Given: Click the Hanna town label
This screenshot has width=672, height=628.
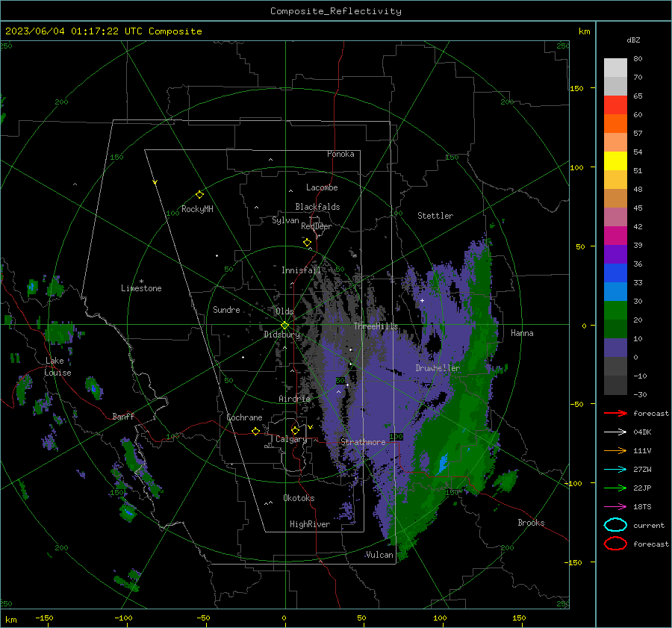Looking at the screenshot, I should (x=522, y=333).
